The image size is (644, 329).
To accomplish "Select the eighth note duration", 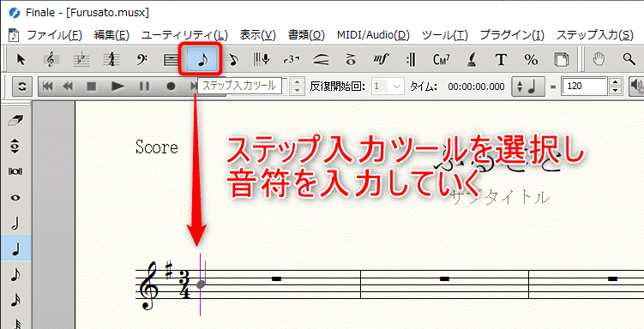I will point(15,275).
